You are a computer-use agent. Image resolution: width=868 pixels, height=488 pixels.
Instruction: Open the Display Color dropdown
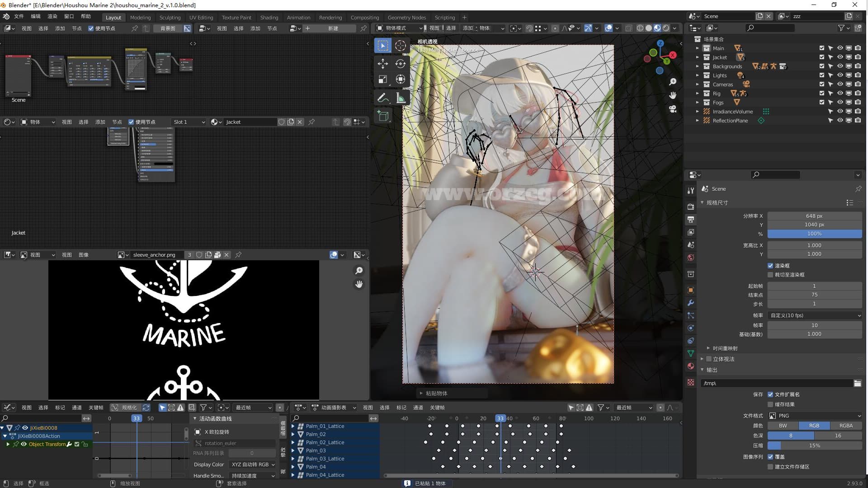tap(252, 465)
